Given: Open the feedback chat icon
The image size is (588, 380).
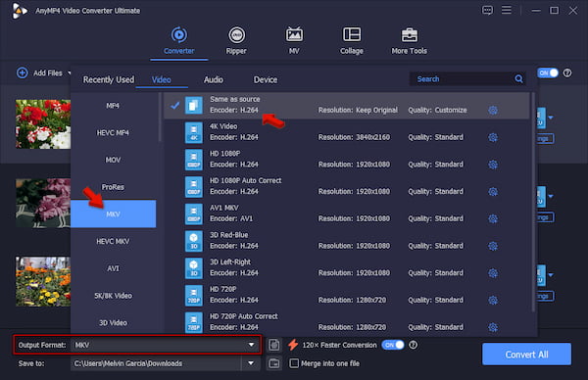Looking at the screenshot, I should pos(487,10).
